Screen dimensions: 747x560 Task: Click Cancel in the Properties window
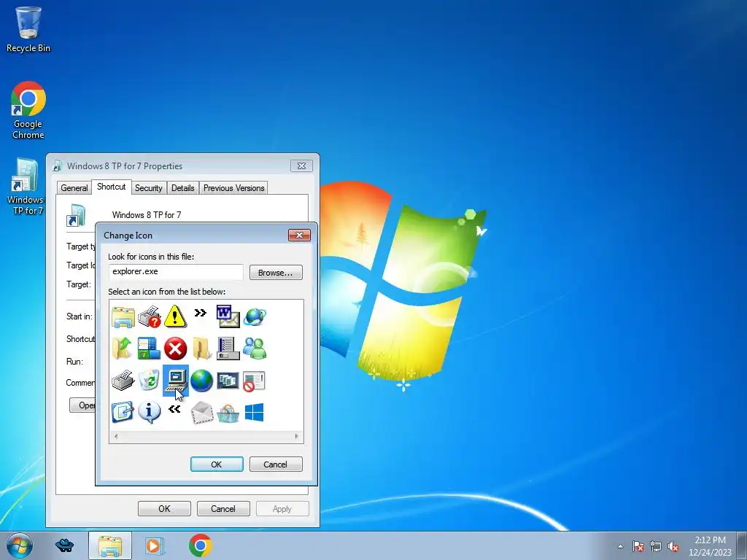click(223, 508)
